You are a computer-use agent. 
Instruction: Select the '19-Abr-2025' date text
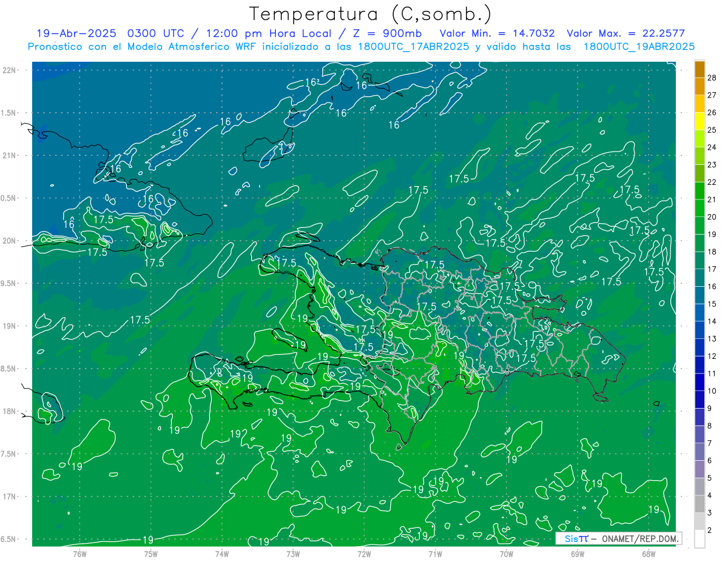click(x=76, y=33)
